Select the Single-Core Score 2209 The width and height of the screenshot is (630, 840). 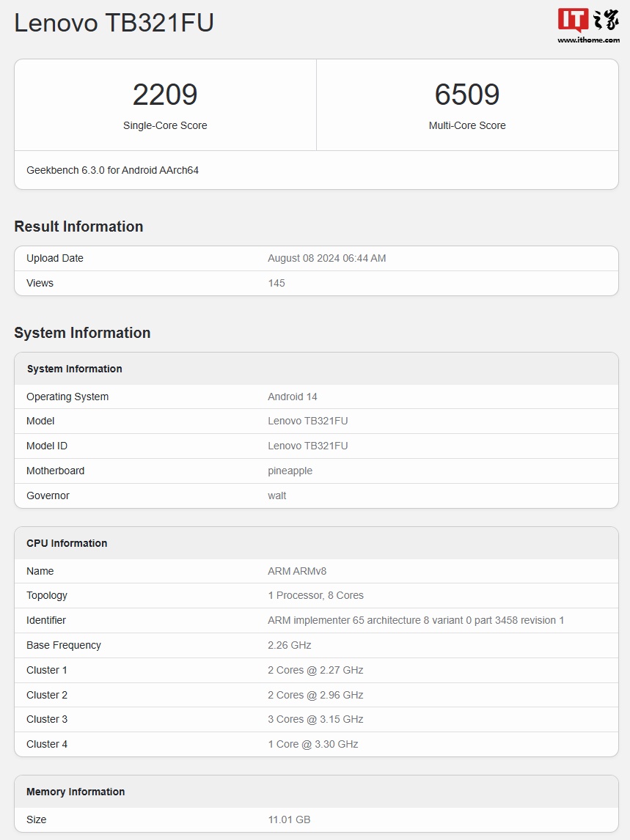click(165, 94)
